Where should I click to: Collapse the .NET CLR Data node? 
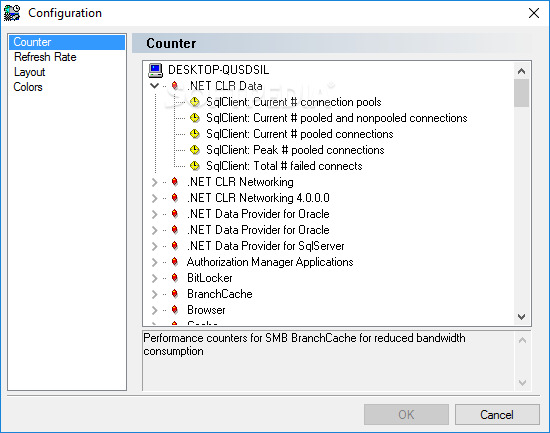tap(154, 86)
